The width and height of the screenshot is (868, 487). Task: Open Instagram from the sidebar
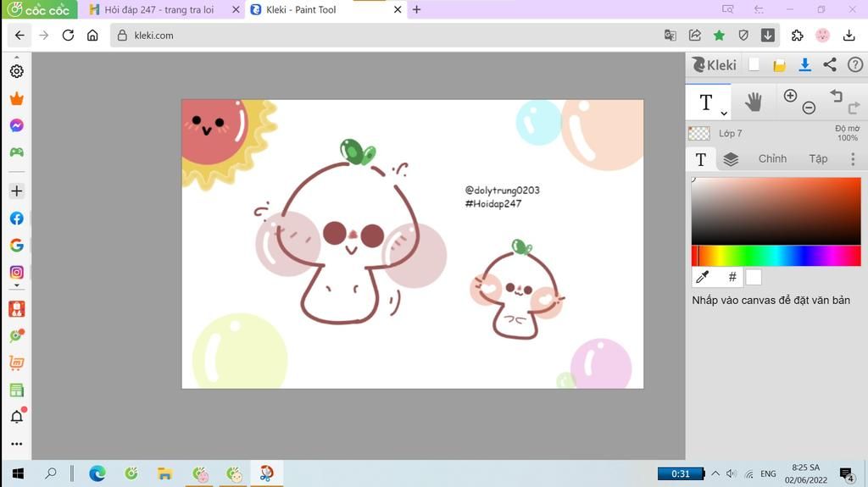17,272
